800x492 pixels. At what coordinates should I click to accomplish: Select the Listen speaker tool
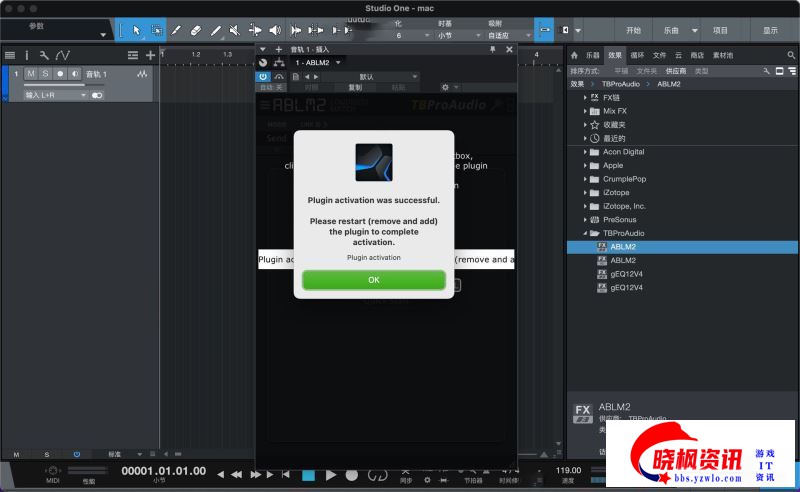point(274,30)
